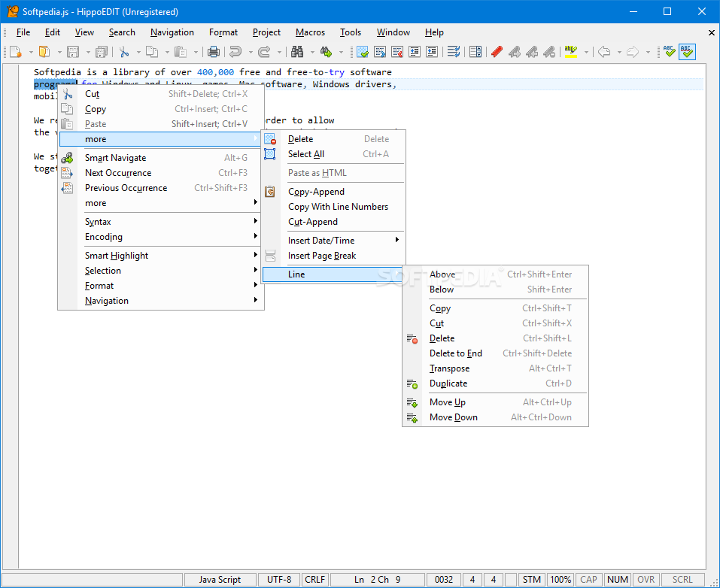Screen dimensions: 720x588
Task: Click the increase indent toolbar icon
Action: (x=432, y=52)
